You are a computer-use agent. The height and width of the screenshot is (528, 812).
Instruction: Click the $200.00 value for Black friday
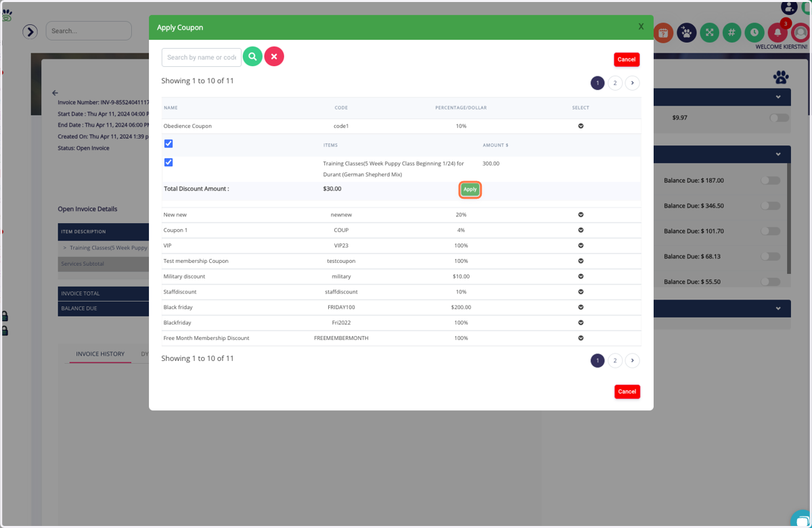[461, 307]
